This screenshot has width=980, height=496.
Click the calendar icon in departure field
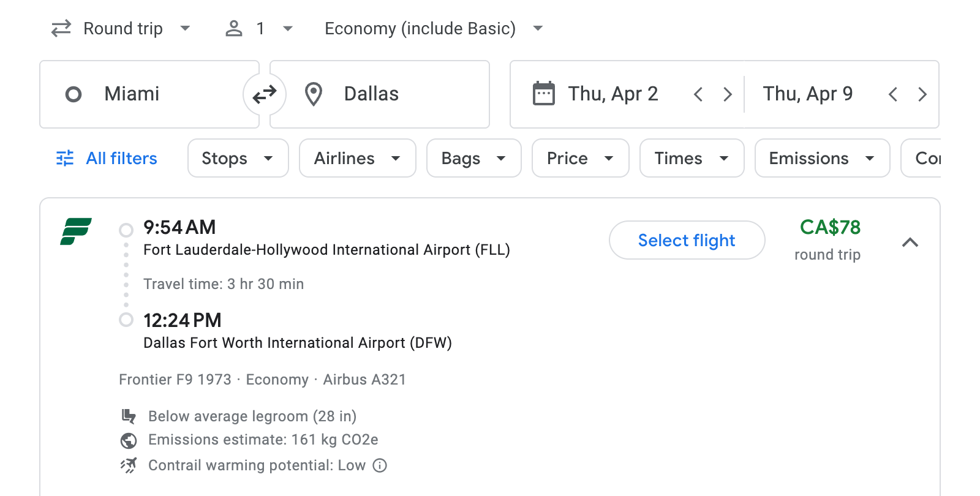tap(544, 94)
